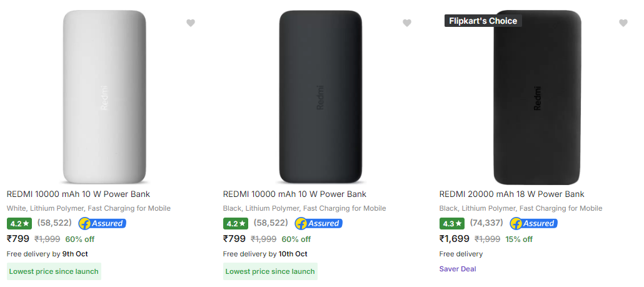Click Assured badge on white power bank

point(103,223)
